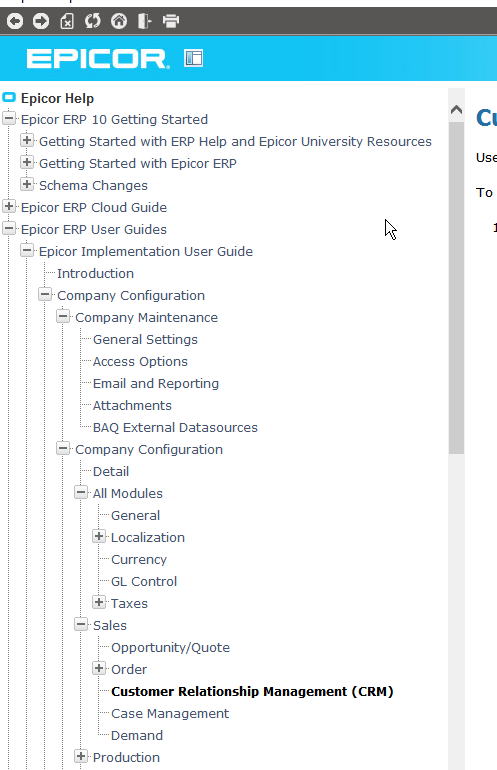497x770 pixels.
Task: Select Epicor ERP User Guides topic
Action: [x=94, y=229]
